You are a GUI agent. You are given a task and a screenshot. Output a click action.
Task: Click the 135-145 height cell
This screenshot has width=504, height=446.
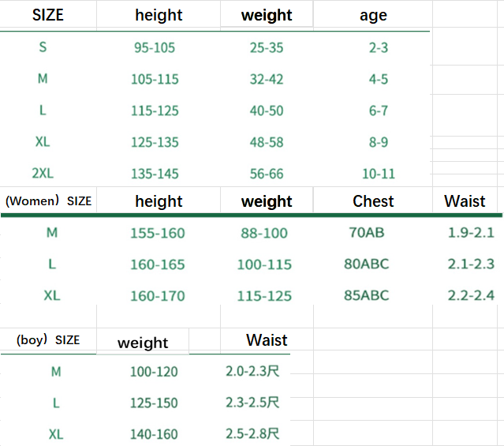click(155, 174)
